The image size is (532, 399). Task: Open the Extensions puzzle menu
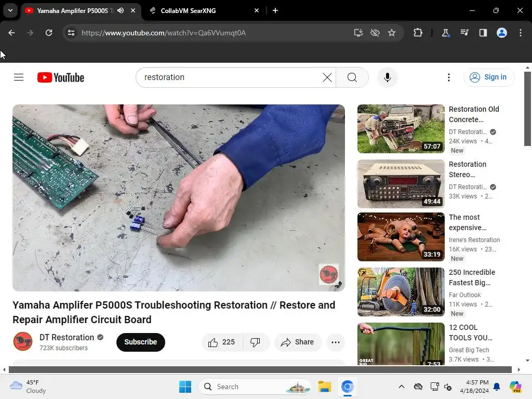[x=418, y=33]
